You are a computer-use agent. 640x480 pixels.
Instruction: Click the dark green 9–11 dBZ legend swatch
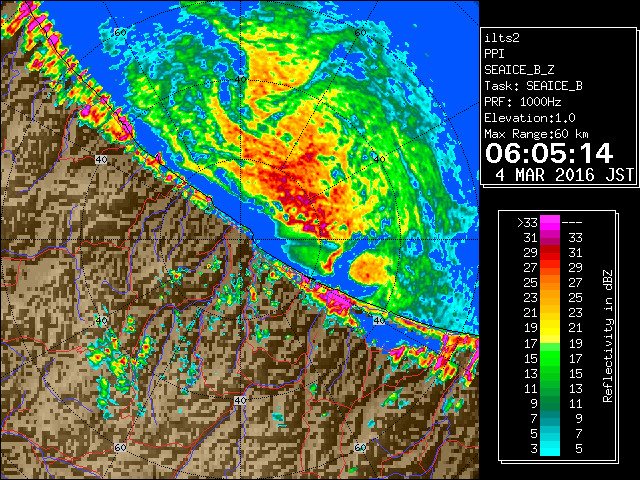550,403
